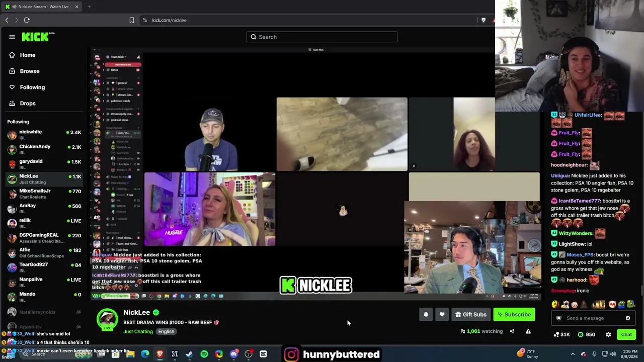Viewport: 644px width, 362px height.
Task: Open garydavid channel from following list
Action: click(44, 164)
